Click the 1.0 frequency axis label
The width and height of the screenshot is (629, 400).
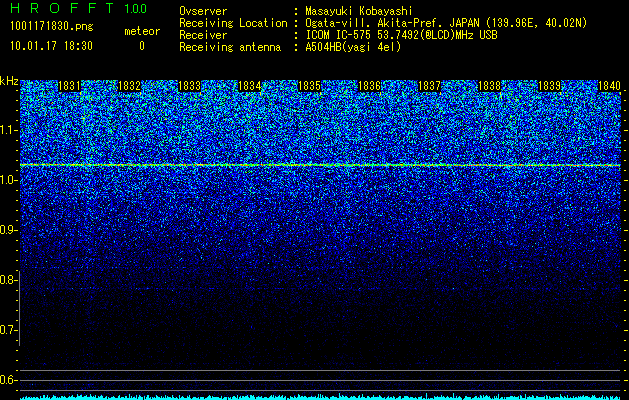click(x=8, y=180)
